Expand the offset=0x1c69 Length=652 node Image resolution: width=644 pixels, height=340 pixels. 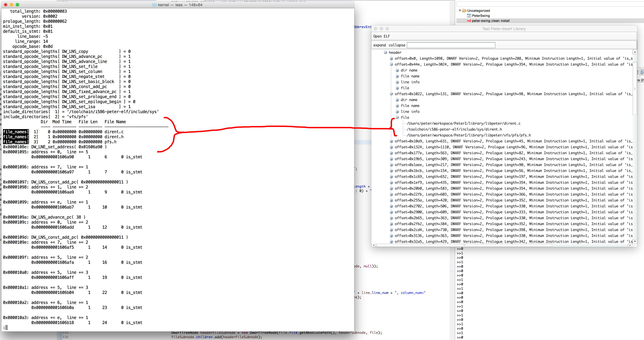click(x=391, y=176)
